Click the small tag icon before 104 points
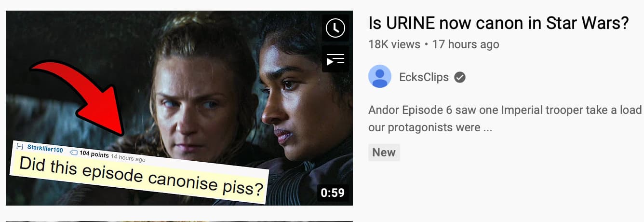Image resolution: width=644 pixels, height=222 pixels. 74,152
